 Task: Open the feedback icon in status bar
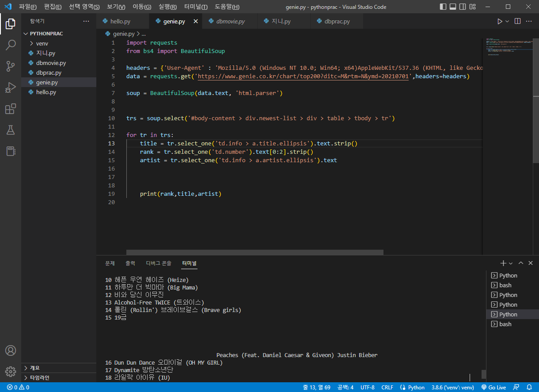click(x=516, y=388)
